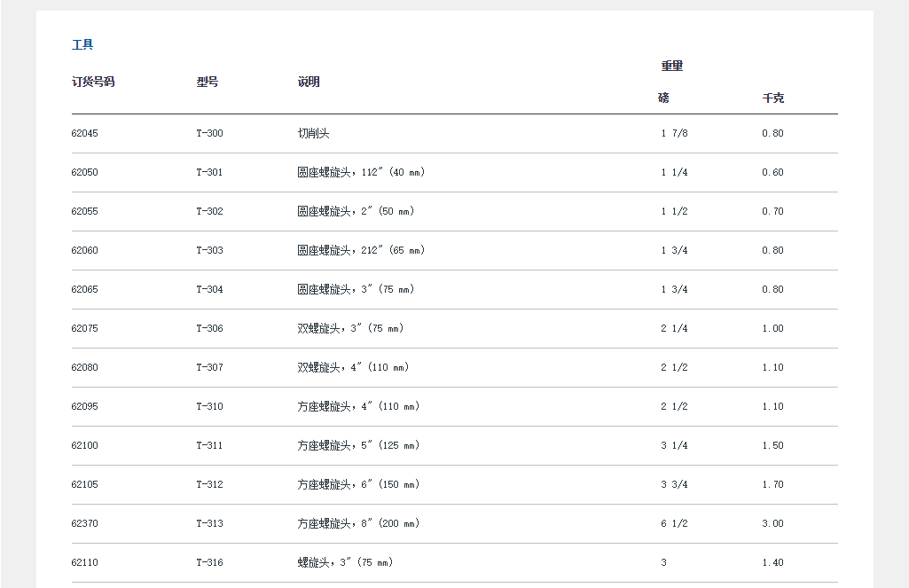The width and height of the screenshot is (909, 588).
Task: Click the 工具 section heading
Action: click(82, 44)
